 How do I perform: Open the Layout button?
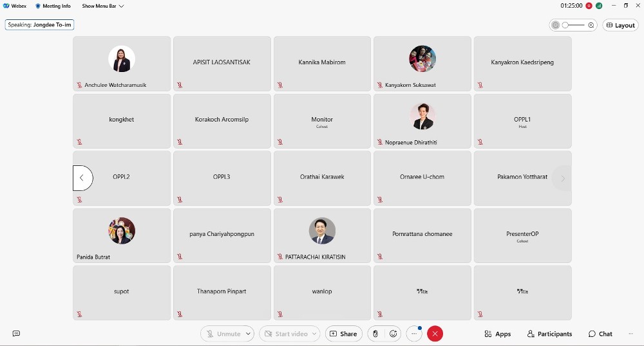(620, 25)
